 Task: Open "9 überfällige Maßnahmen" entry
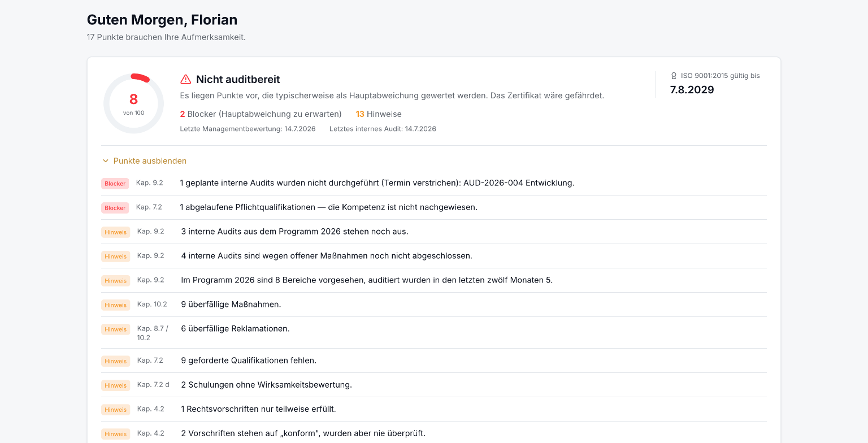point(434,305)
